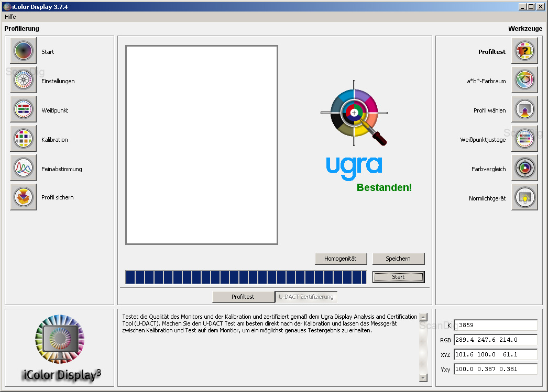Click the white test result preview area
The width and height of the screenshot is (548, 392).
click(202, 145)
